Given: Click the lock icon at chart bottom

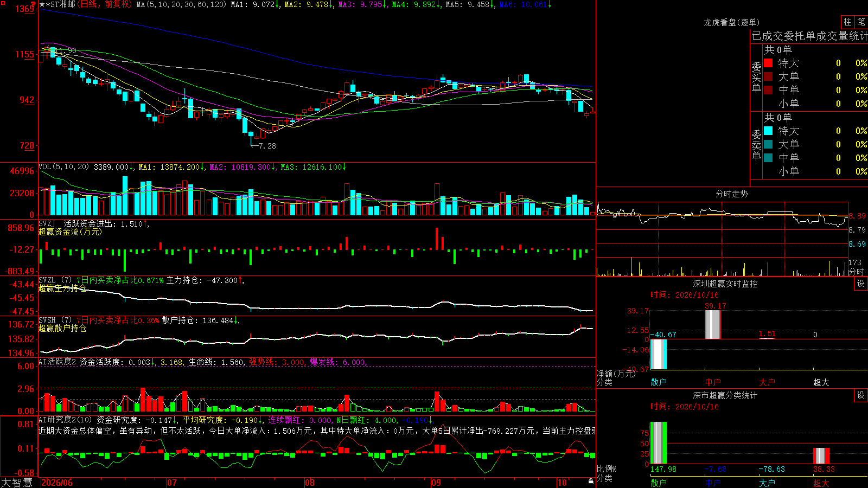Looking at the screenshot, I should pyautogui.click(x=591, y=481).
